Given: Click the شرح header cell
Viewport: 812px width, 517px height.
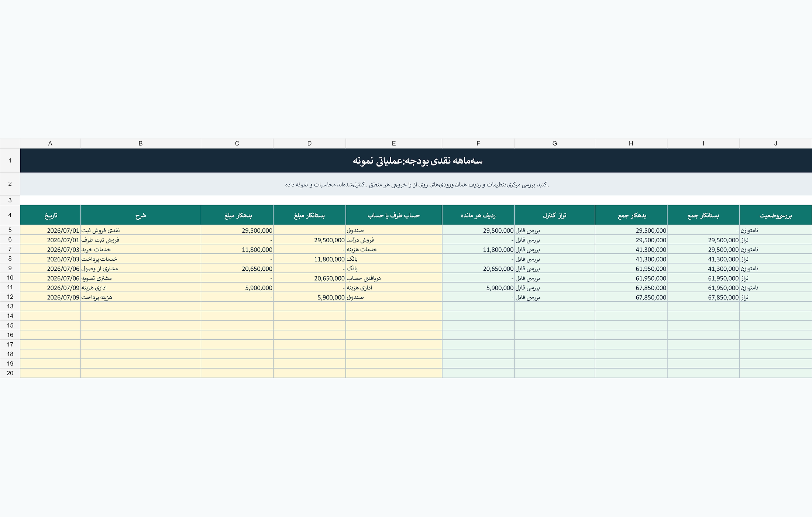Looking at the screenshot, I should coord(141,215).
